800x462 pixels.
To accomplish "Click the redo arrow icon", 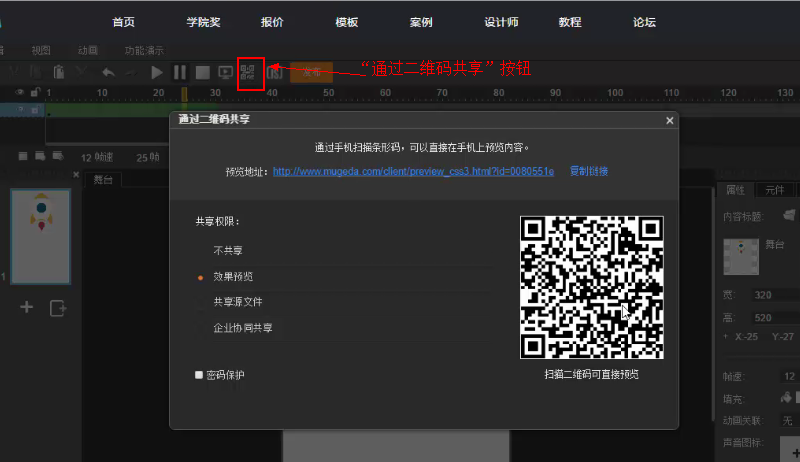I will pyautogui.click(x=132, y=72).
